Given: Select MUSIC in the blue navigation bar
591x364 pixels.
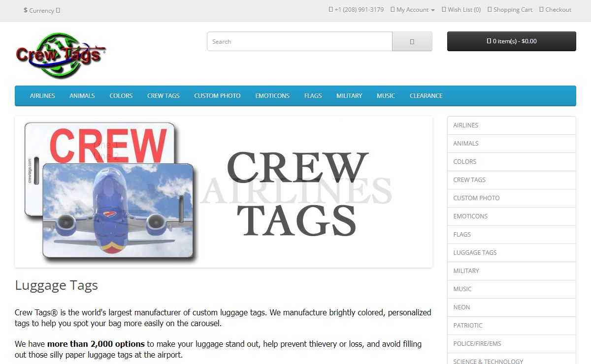Looking at the screenshot, I should click(x=386, y=96).
